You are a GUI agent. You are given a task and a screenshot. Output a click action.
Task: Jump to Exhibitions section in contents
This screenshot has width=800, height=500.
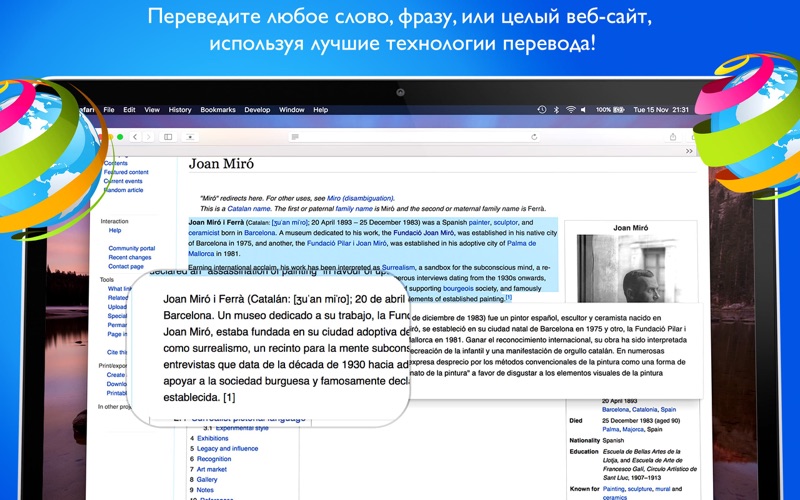tap(212, 438)
